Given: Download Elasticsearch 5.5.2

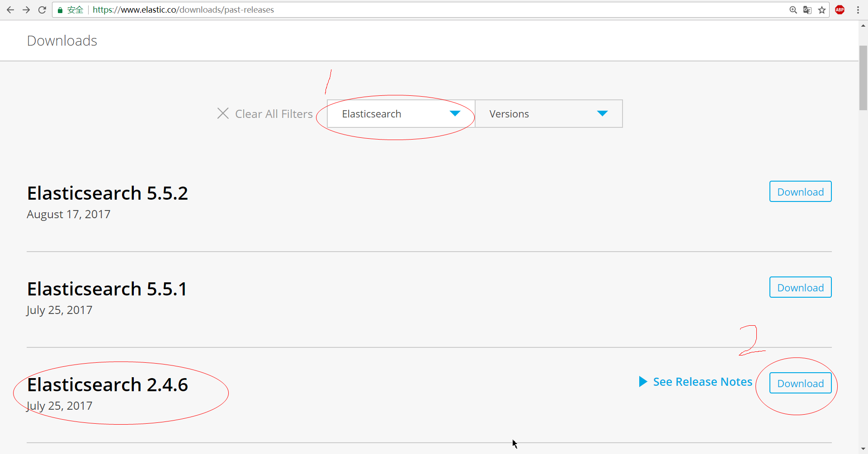Looking at the screenshot, I should (x=800, y=192).
